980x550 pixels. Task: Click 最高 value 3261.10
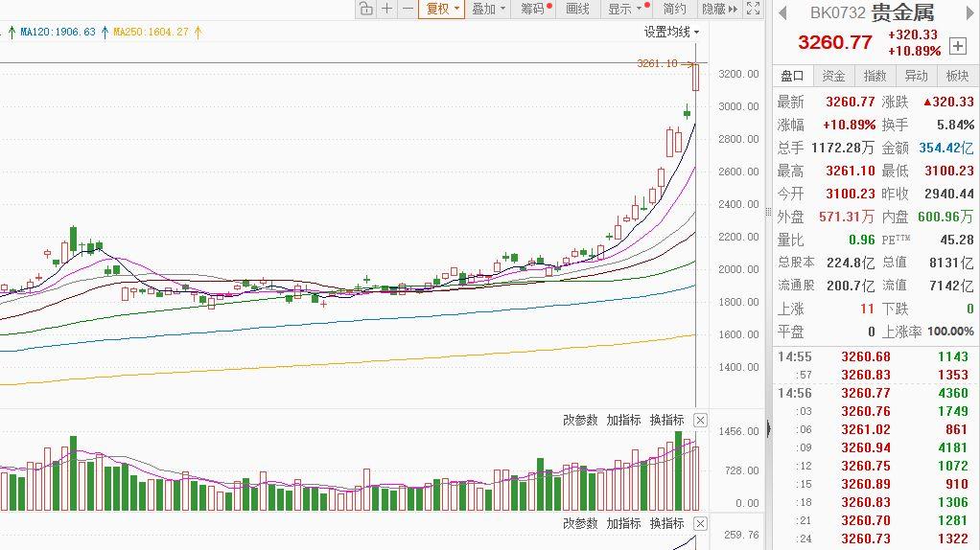tap(850, 172)
